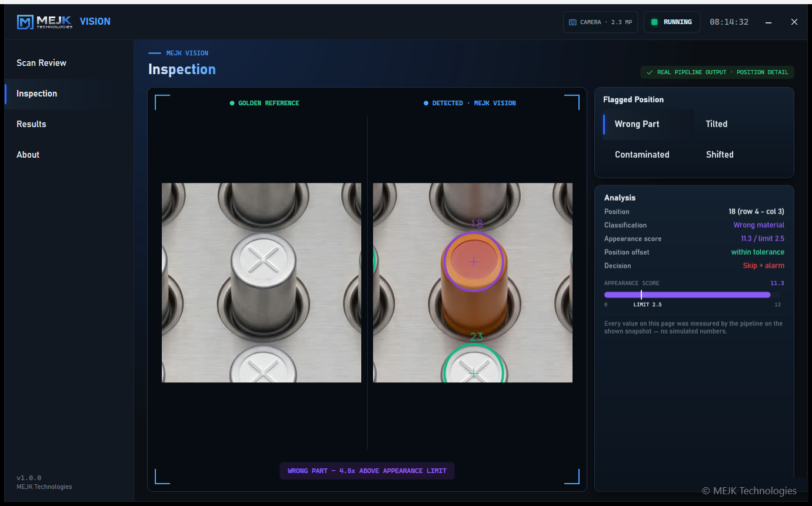Click the checkmark icon in pipeline badge

click(x=650, y=72)
